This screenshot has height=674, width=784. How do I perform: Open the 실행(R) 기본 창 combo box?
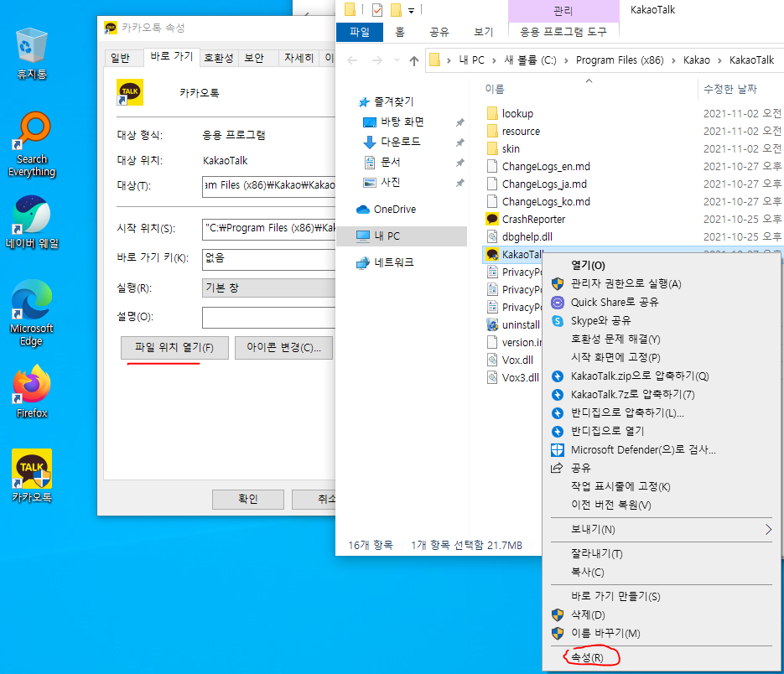269,288
